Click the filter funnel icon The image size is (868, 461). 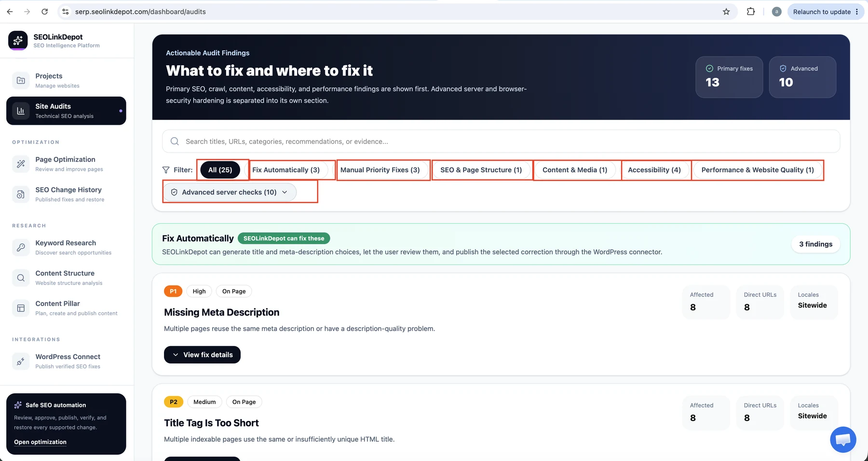[x=166, y=170]
